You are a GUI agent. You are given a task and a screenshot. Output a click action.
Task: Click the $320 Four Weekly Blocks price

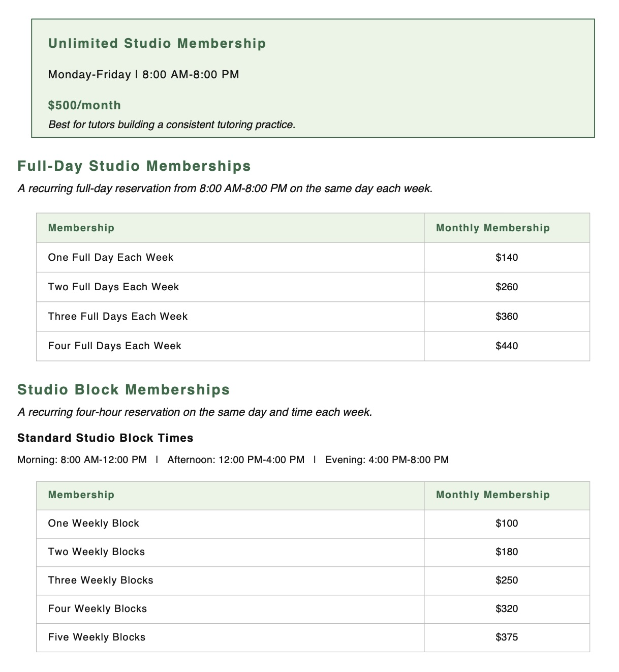(x=507, y=609)
